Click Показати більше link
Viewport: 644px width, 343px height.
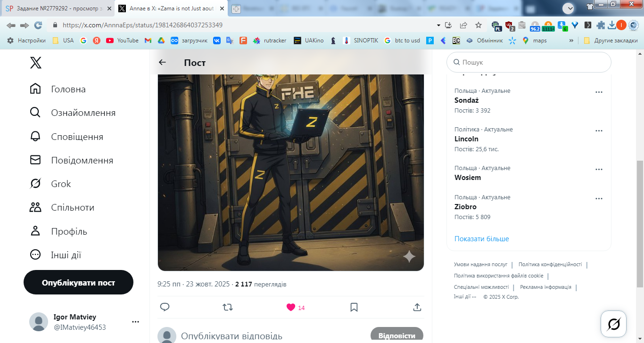[x=482, y=239]
